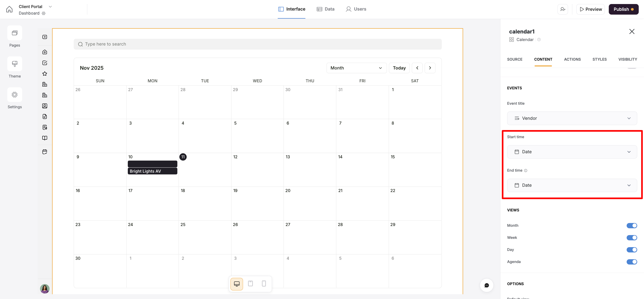Expand the Event title Vendor dropdown
The image size is (644, 299).
572,118
